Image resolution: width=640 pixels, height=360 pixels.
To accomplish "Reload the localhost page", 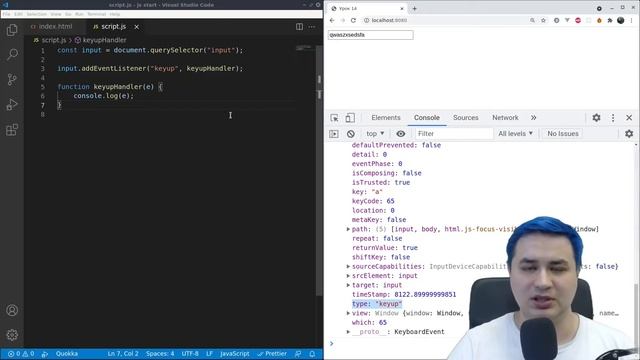I will tap(353, 20).
